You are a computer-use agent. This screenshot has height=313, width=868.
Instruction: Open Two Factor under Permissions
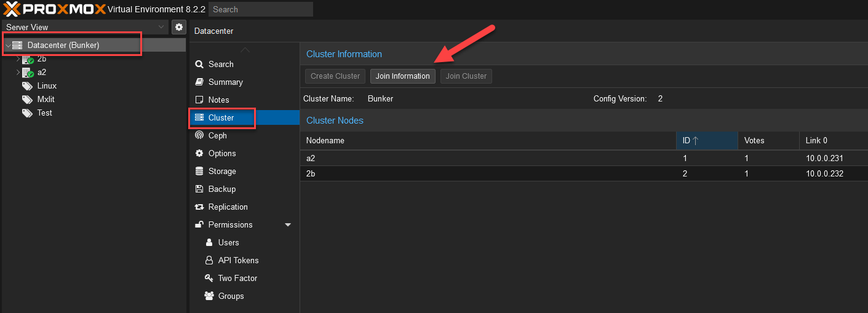point(245,278)
